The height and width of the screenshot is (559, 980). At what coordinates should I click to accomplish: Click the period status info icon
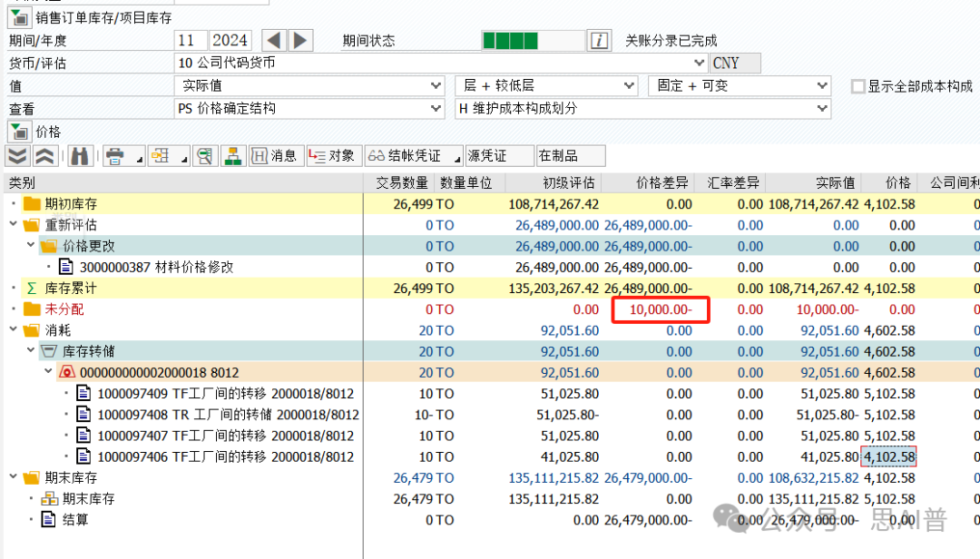[x=599, y=41]
